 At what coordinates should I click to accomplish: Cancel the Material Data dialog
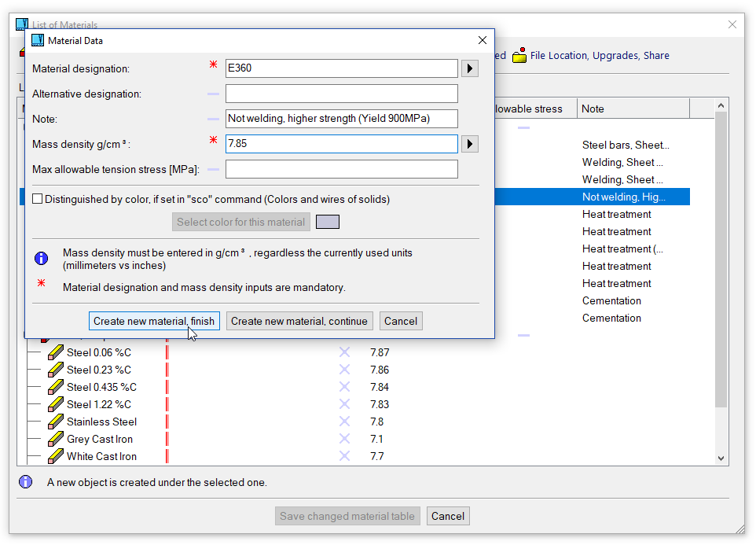pos(401,321)
